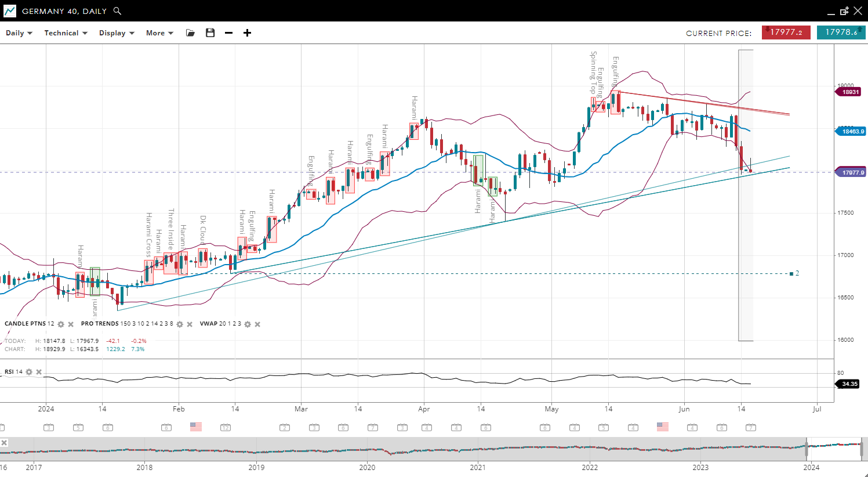Click the red sell price 17977.2 button
This screenshot has height=477, width=868.
[x=786, y=32]
